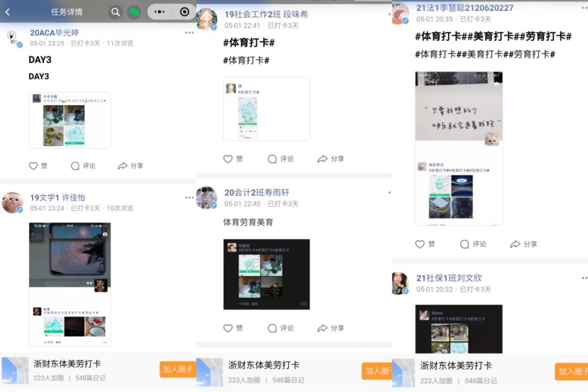Open 19文学1 许佳怡 user profile name
The image size is (588, 392).
tap(57, 198)
